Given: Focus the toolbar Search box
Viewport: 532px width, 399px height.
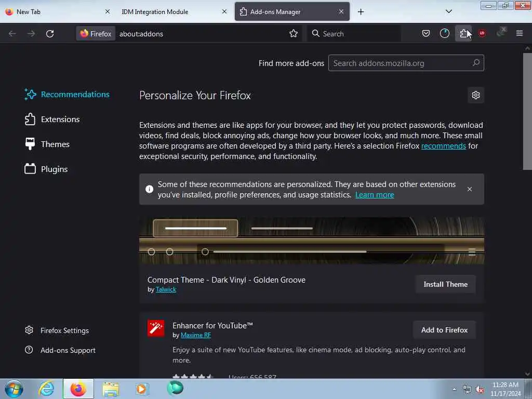Looking at the screenshot, I should [354, 34].
